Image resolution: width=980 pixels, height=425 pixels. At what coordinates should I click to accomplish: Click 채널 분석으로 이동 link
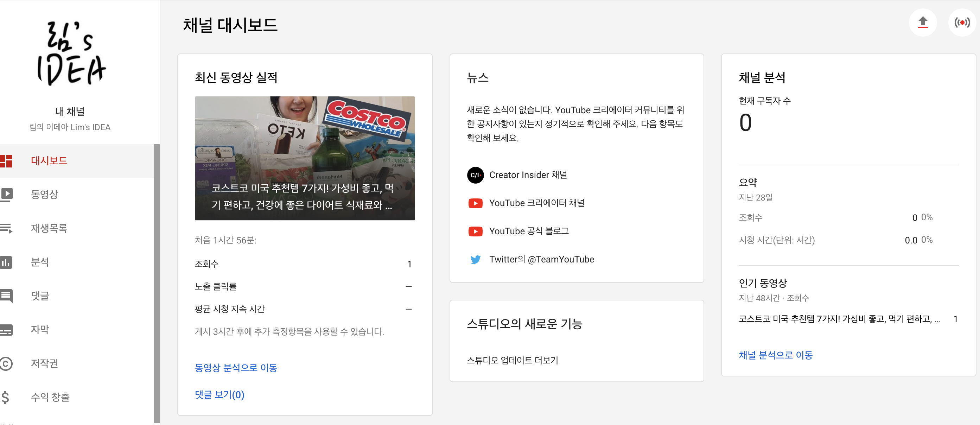[x=775, y=355]
